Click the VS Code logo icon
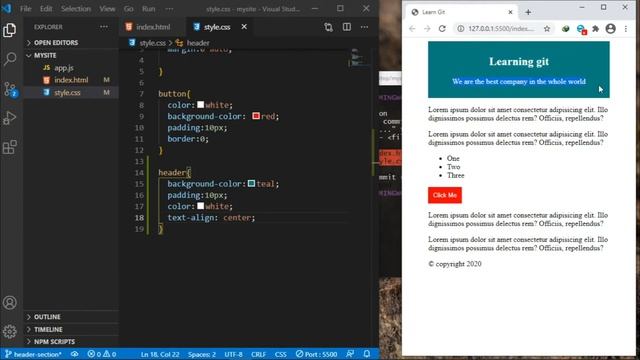 click(x=7, y=8)
